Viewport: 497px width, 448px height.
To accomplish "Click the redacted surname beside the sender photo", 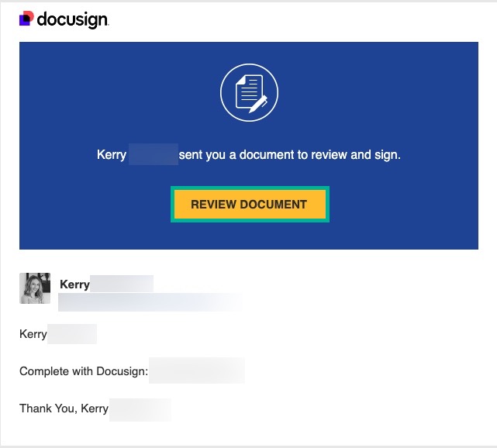I will (x=121, y=284).
